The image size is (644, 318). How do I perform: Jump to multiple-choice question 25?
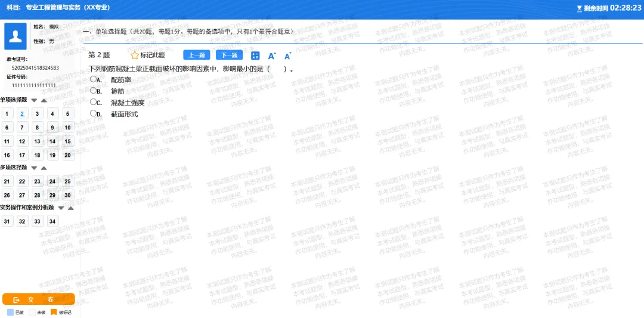click(68, 181)
